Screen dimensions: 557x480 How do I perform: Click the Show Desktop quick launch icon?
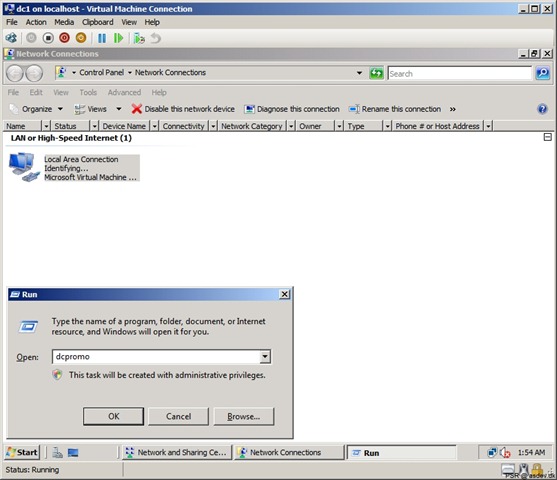[73, 453]
